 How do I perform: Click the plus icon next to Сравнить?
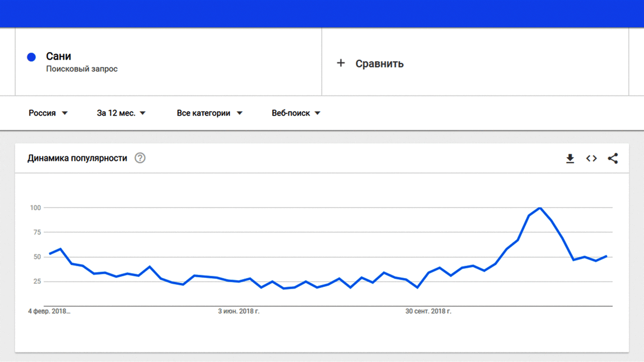point(340,63)
